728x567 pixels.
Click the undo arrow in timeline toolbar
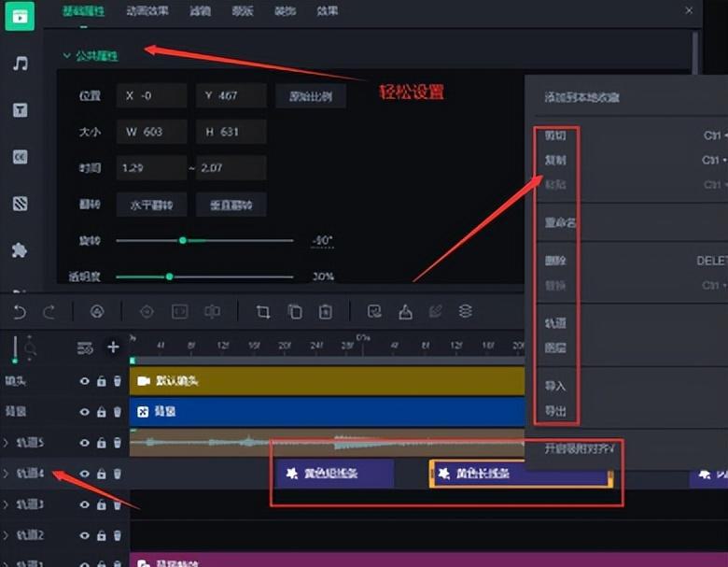(20, 311)
